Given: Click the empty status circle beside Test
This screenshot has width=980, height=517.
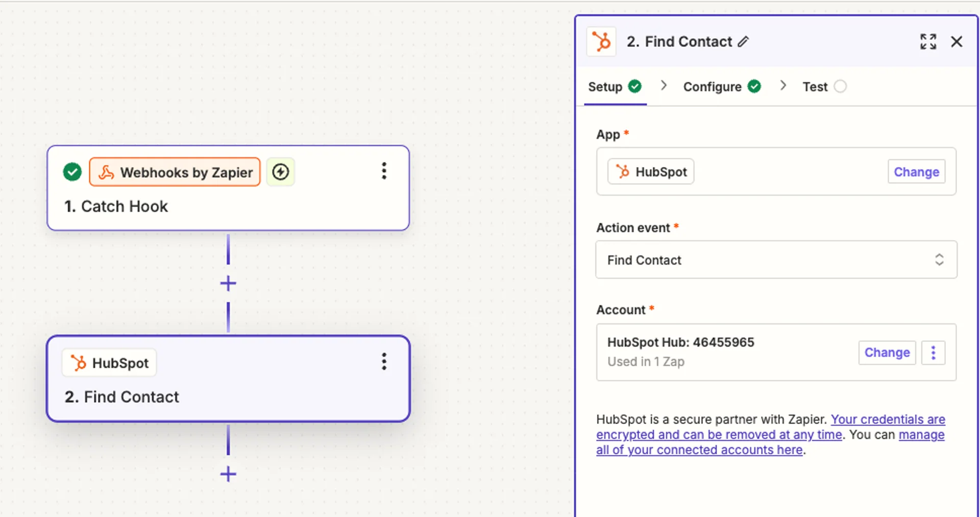Looking at the screenshot, I should 840,86.
